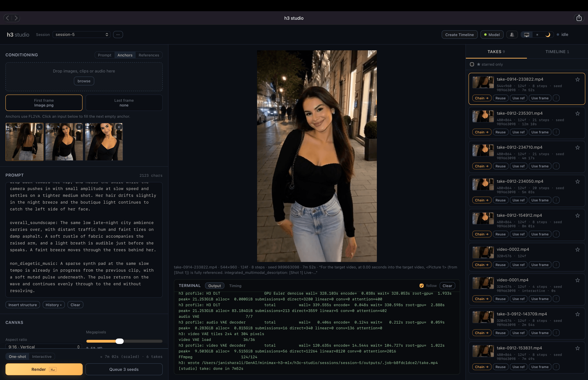Star take-0912-153831.mp4
This screenshot has height=380, width=588.
pyautogui.click(x=577, y=348)
